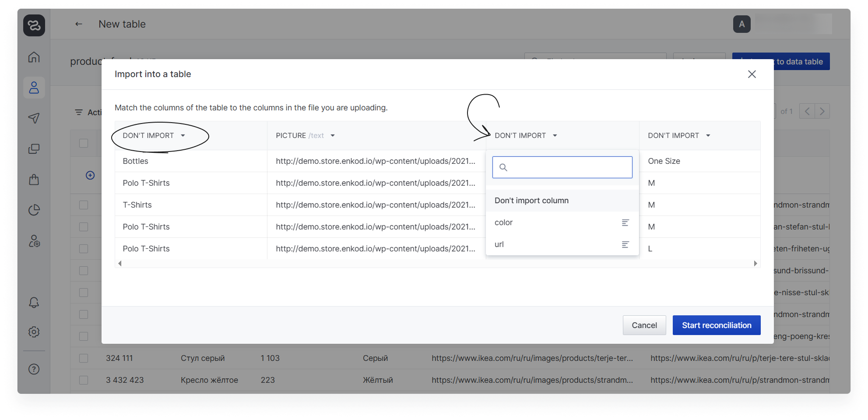This screenshot has height=420, width=868.
Task: Expand the first DON'T IMPORT column dropdown
Action: (x=154, y=136)
